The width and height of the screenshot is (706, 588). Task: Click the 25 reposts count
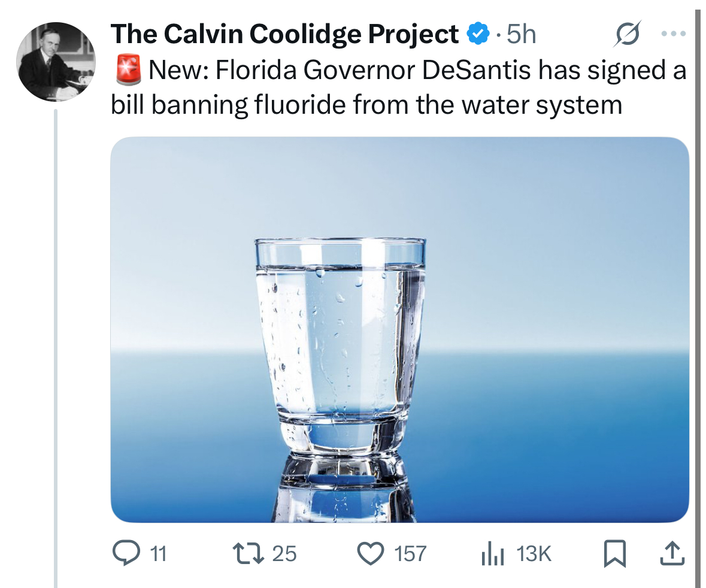(x=284, y=554)
